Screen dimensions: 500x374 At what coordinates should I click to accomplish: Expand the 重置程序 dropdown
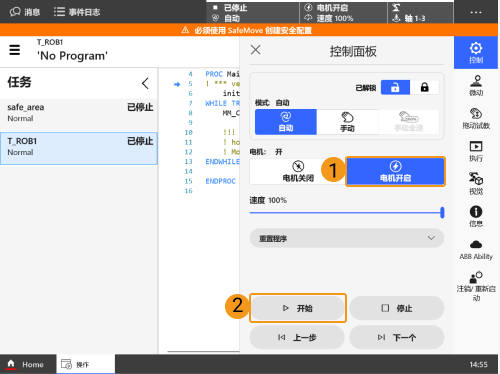[347, 238]
